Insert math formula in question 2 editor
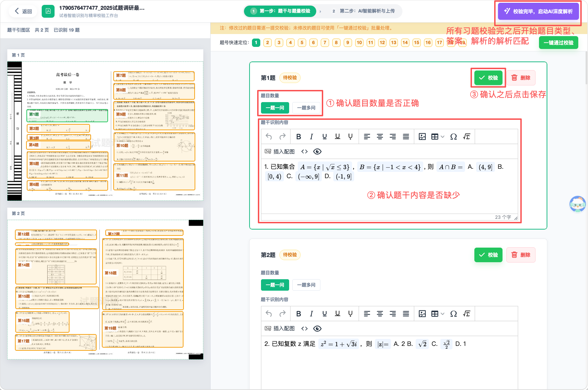 (x=467, y=314)
